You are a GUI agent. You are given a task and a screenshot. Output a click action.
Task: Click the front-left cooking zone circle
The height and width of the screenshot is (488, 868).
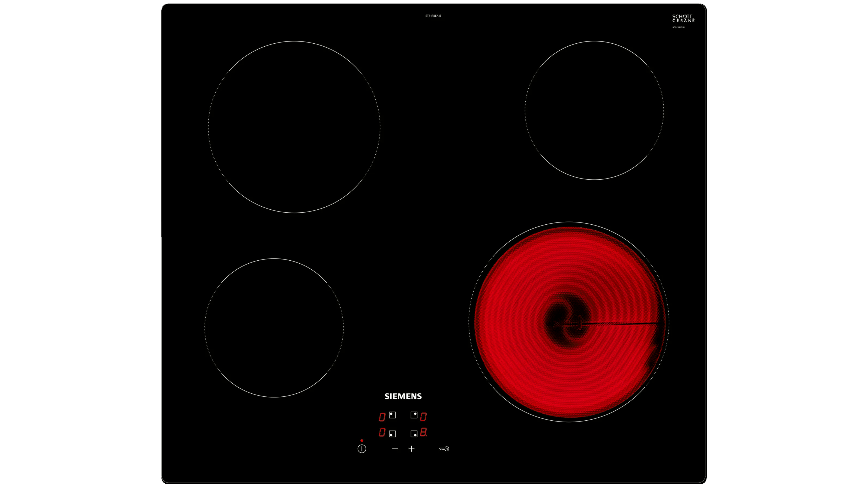pyautogui.click(x=274, y=328)
